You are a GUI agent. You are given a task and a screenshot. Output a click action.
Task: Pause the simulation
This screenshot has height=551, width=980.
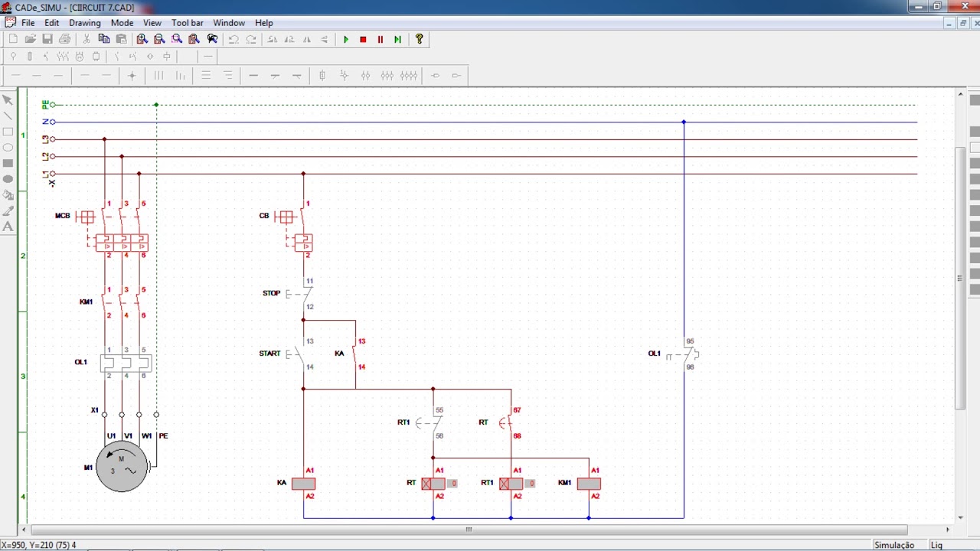(381, 39)
